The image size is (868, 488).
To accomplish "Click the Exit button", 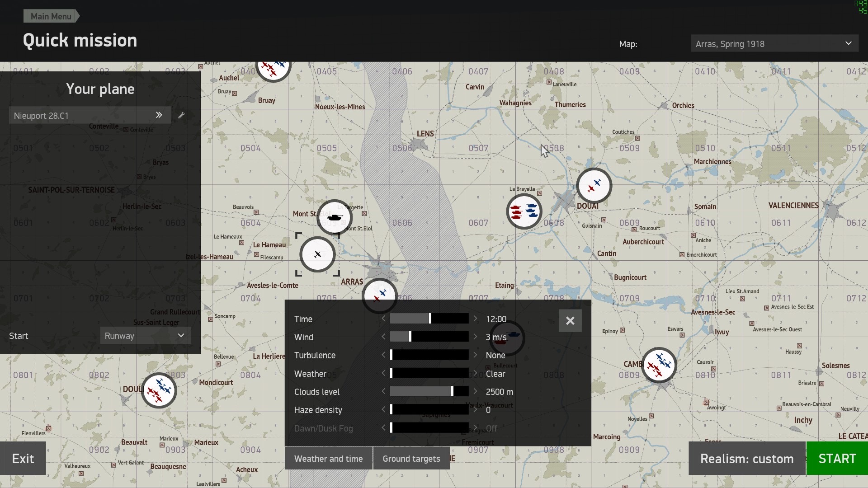I will point(23,459).
